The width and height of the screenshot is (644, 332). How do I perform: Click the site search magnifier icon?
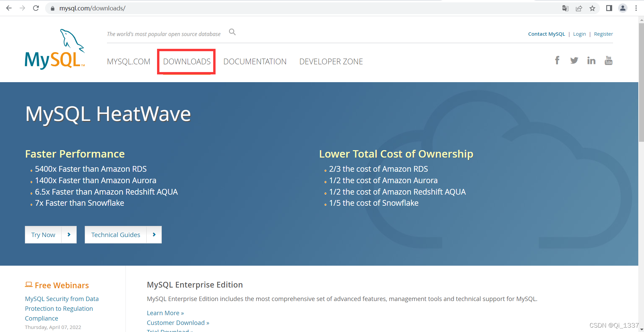(232, 32)
